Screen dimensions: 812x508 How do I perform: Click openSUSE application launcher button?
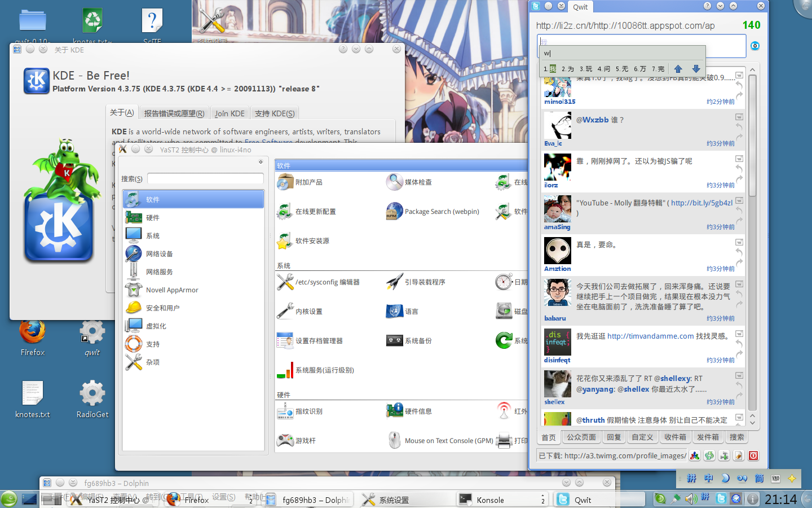tap(9, 500)
